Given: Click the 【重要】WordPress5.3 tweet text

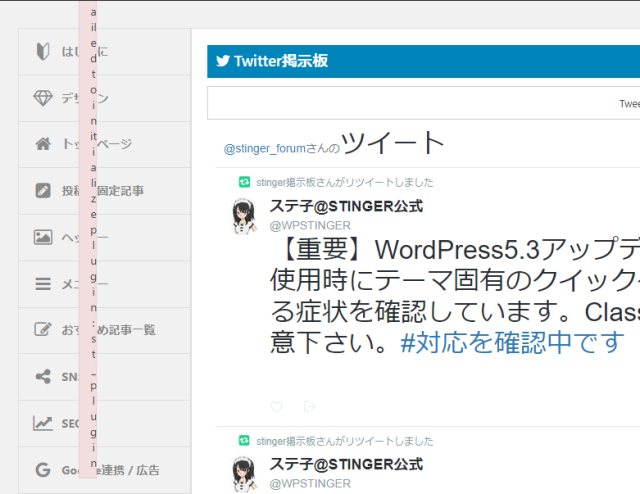Looking at the screenshot, I should click(x=455, y=296).
